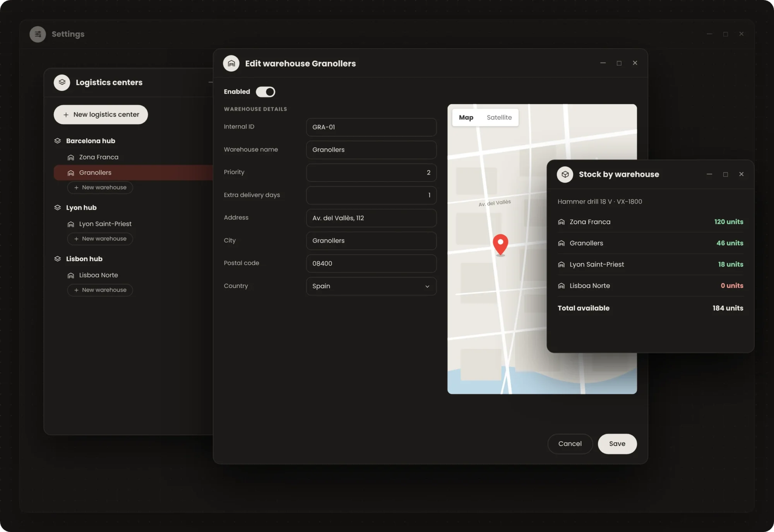Click the warehouse icon beside Lyon Saint-Priest in the sidebar
This screenshot has width=774, height=532.
[71, 224]
